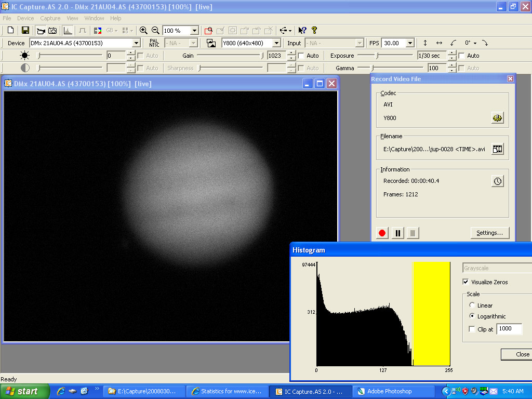
Task: Toggle Brightness Auto checkbox
Action: 140,56
